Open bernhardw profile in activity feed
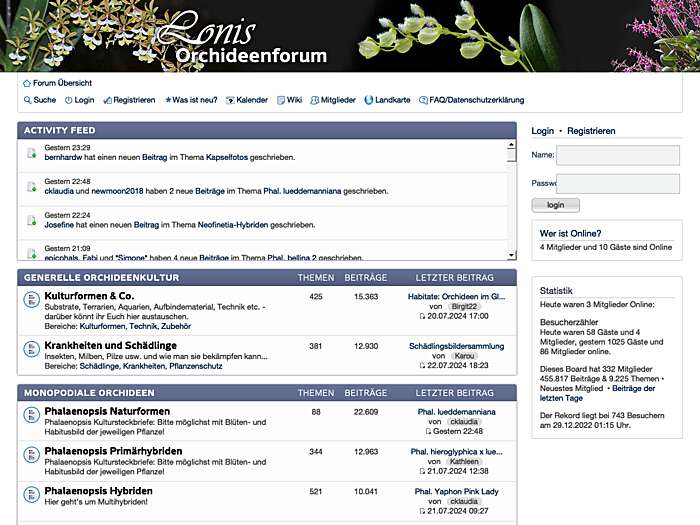The width and height of the screenshot is (700, 525). 63,157
